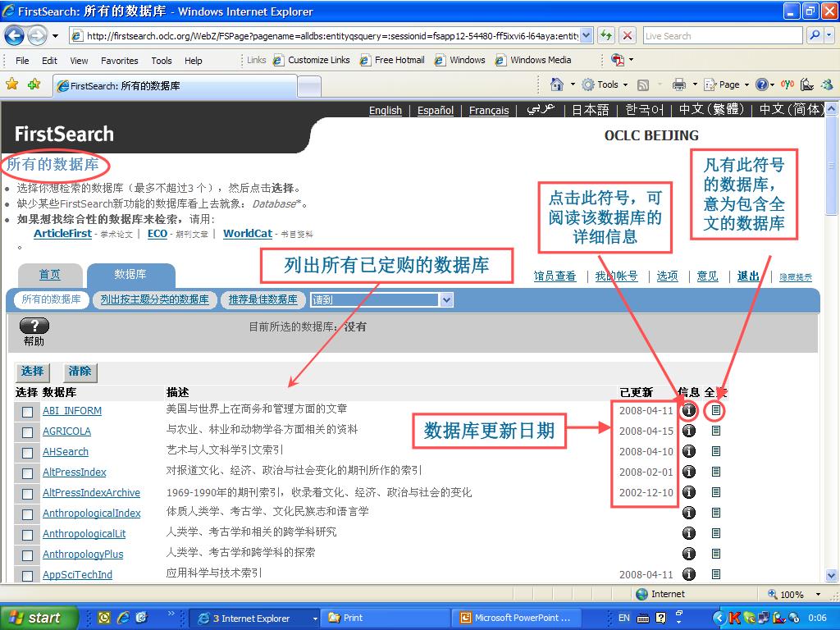Click the Live Search input field
840x630 pixels.
click(724, 36)
